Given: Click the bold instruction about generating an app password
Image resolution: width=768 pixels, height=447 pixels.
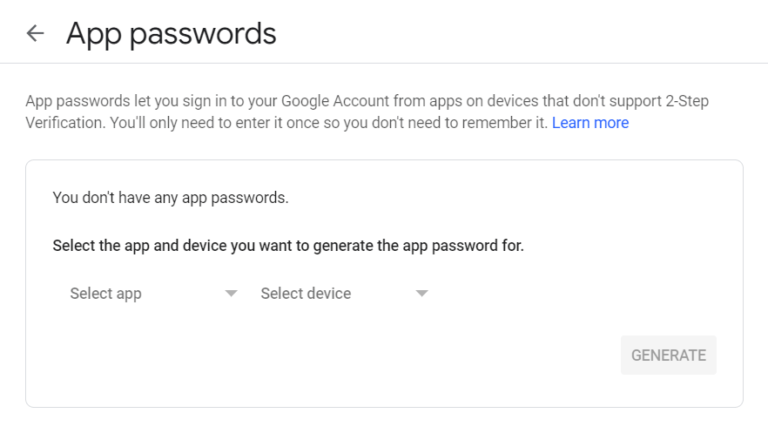Looking at the screenshot, I should click(x=288, y=245).
